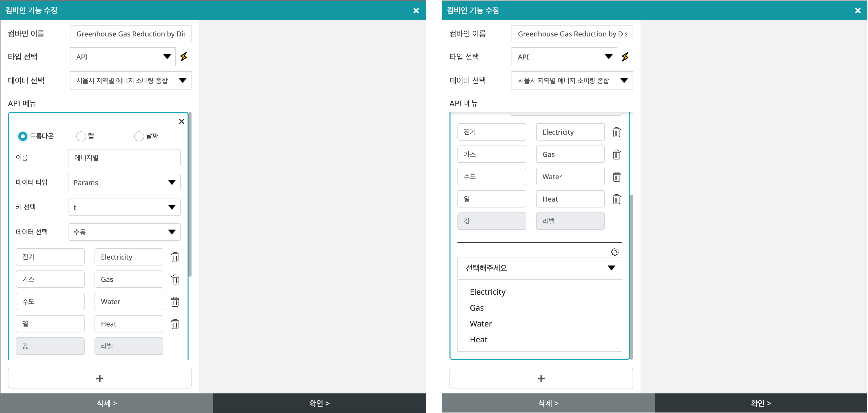The height and width of the screenshot is (413, 868).
Task: Click the 가스 value field in left dialog
Action: pos(50,279)
